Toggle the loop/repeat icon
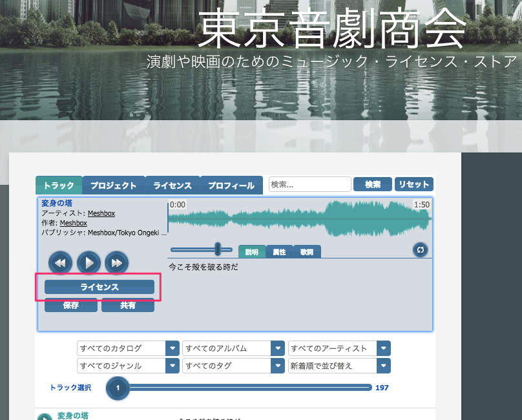This screenshot has width=522, height=420. 420,249
